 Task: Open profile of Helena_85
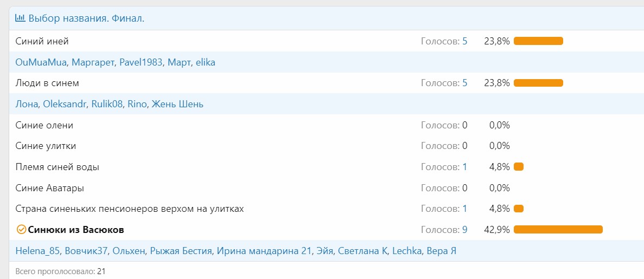[37, 251]
